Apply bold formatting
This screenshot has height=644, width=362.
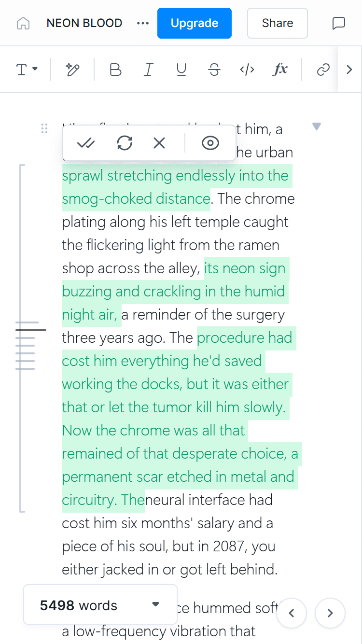pos(115,70)
